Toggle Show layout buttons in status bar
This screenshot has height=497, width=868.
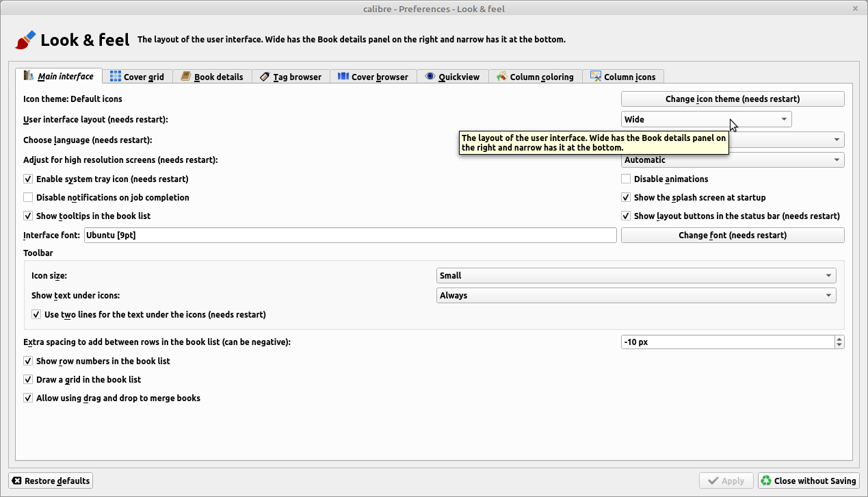[x=626, y=216]
